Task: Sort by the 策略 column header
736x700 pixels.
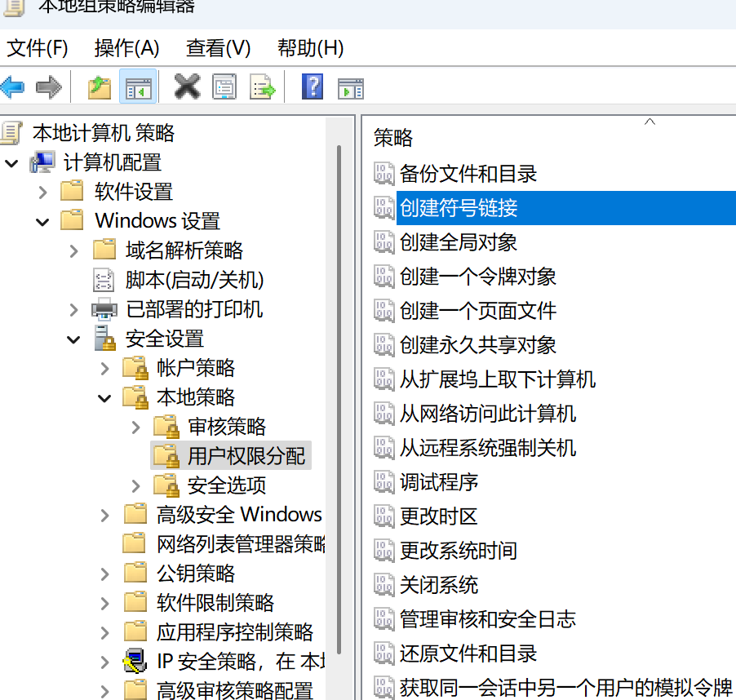Action: coord(393,138)
